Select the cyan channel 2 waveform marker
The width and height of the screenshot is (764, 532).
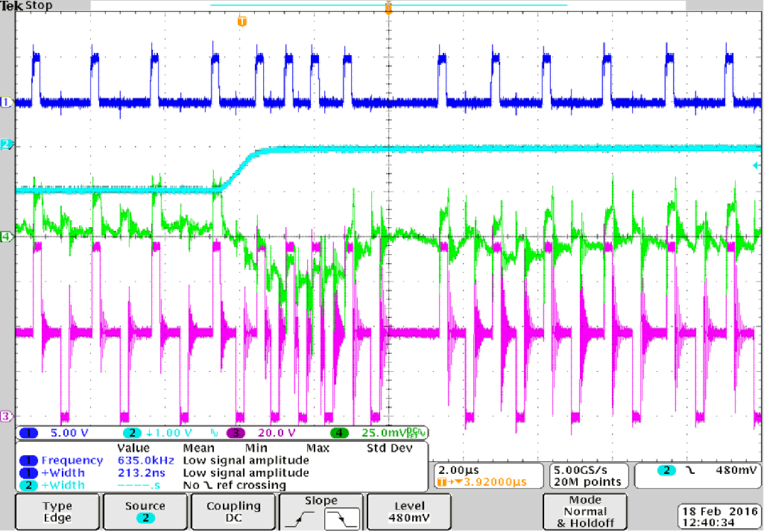7,144
